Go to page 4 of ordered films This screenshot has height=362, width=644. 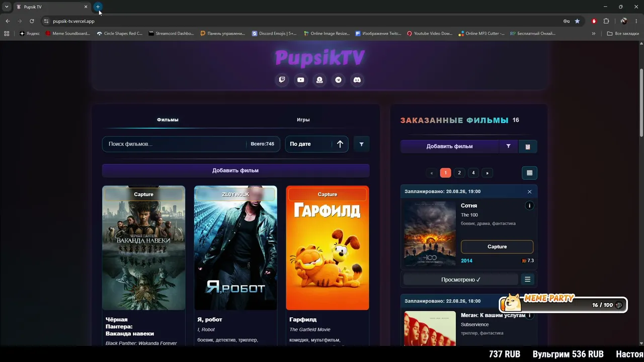[x=473, y=173]
